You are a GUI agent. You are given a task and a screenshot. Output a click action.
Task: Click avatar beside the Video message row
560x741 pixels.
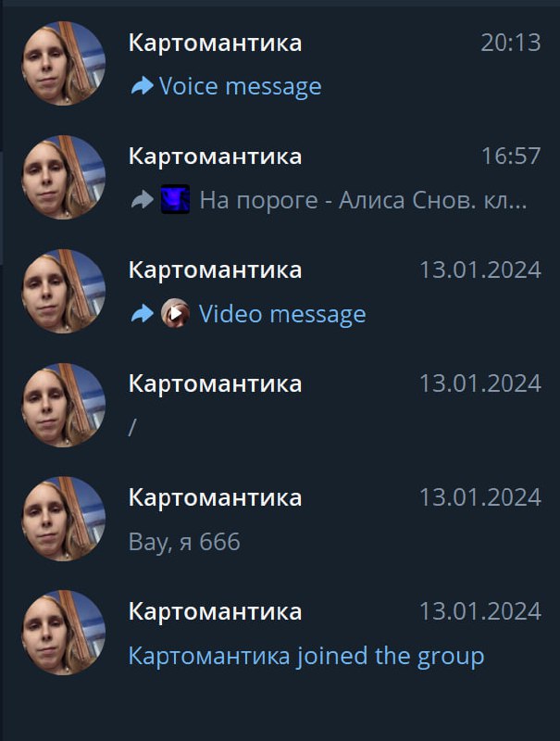tap(64, 291)
